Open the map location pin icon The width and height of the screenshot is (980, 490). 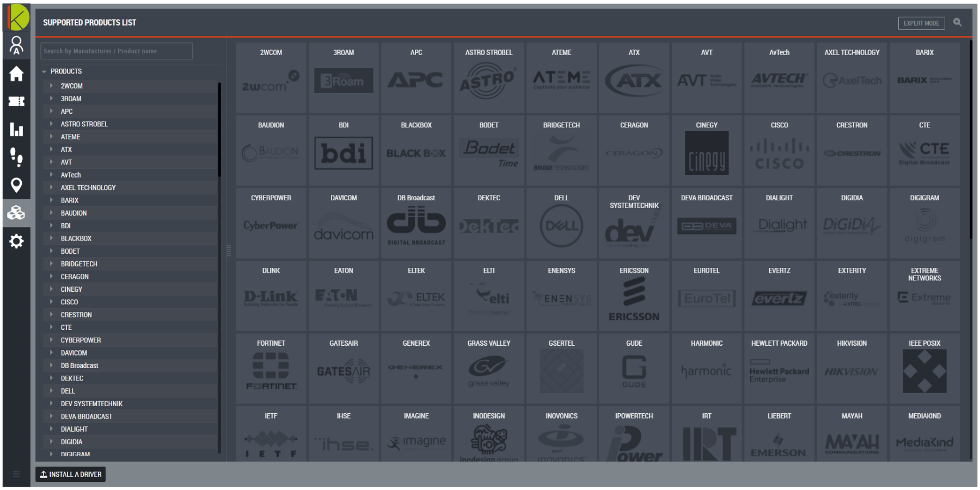tap(16, 186)
